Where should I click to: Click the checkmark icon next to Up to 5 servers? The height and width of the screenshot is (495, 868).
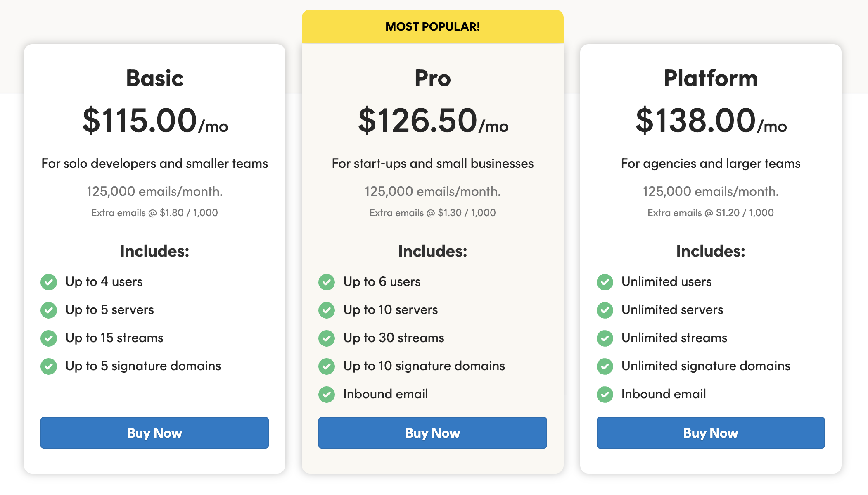tap(49, 310)
